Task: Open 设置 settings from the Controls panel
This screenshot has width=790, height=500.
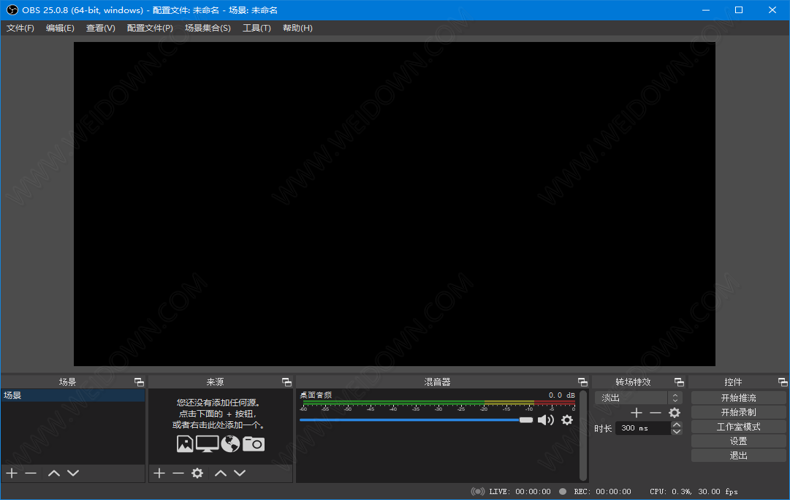Action: pyautogui.click(x=739, y=441)
